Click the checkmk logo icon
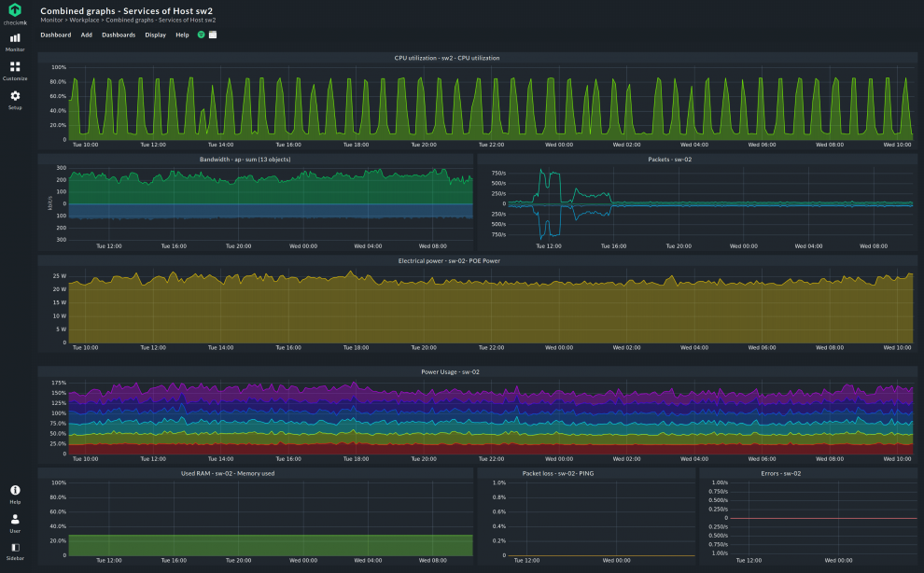 click(15, 10)
